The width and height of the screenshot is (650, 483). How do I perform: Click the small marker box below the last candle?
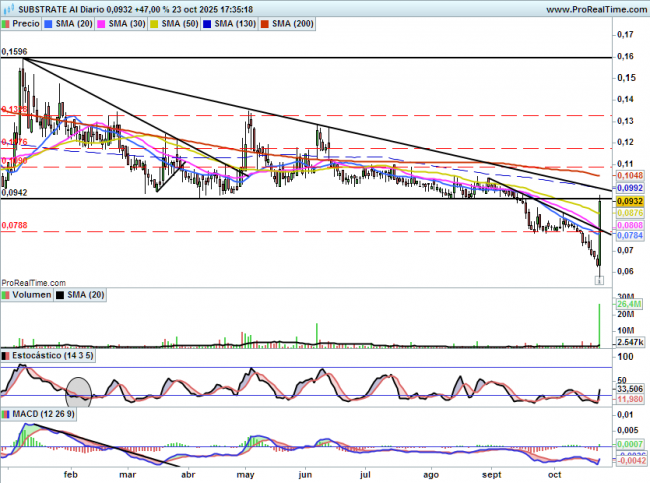[599, 281]
